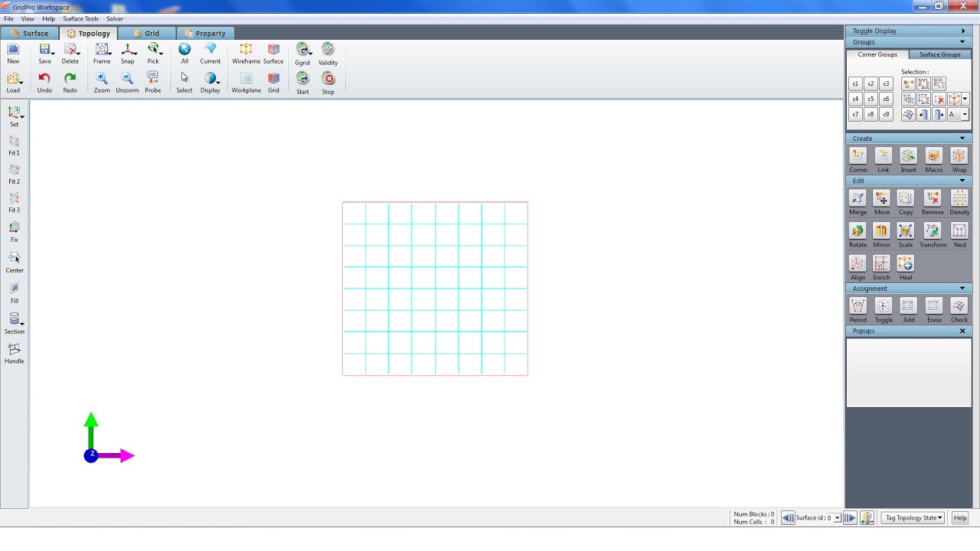Click the Fit 1 tool

(x=14, y=142)
